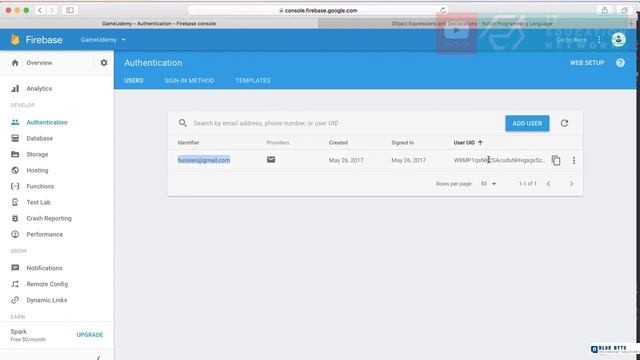Viewport: 640px width, 360px height.
Task: Open the header overflow menu dots
Action: (x=599, y=40)
